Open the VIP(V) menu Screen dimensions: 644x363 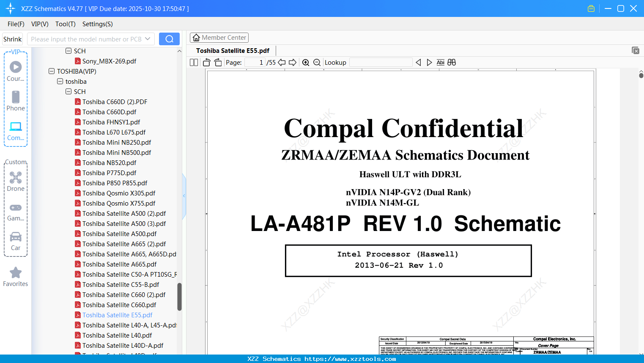[40, 24]
